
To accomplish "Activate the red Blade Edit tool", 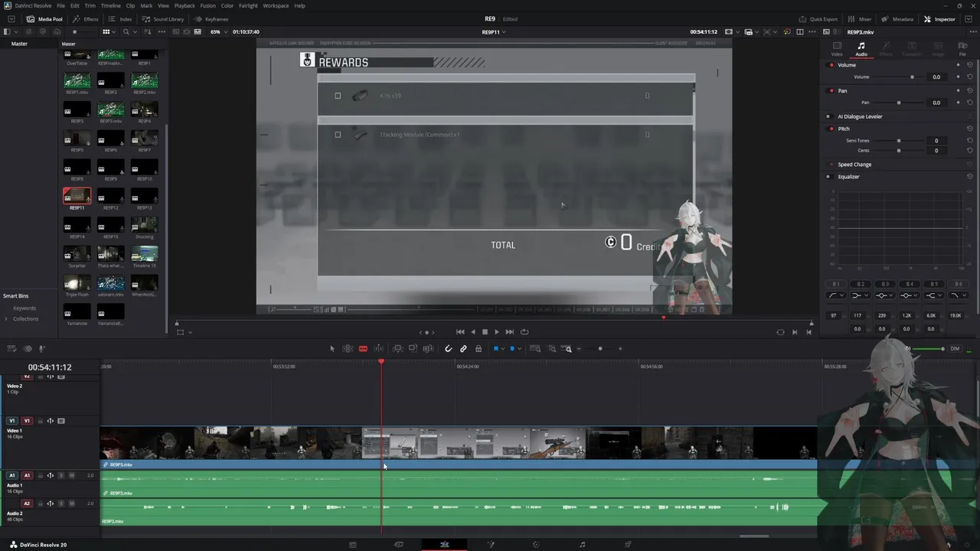I will (363, 349).
